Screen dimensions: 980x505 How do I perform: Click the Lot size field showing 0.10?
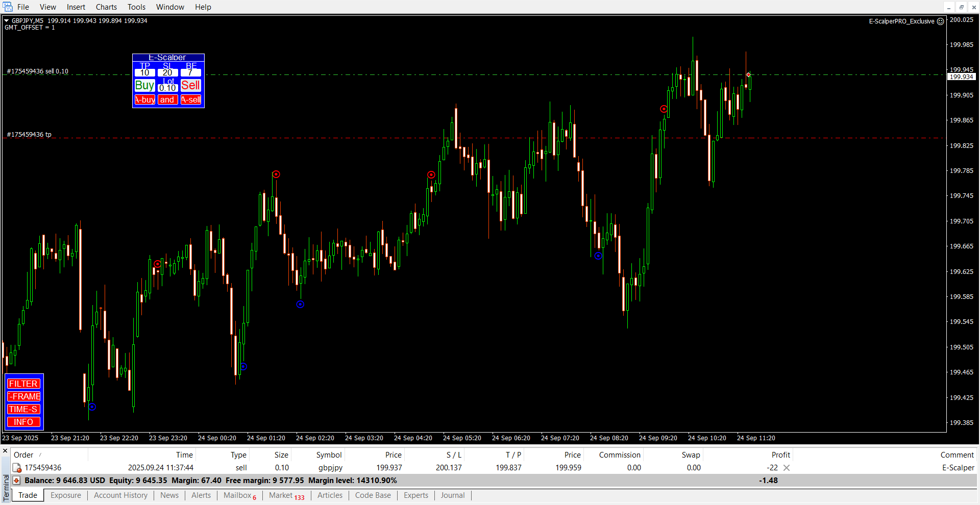click(167, 88)
